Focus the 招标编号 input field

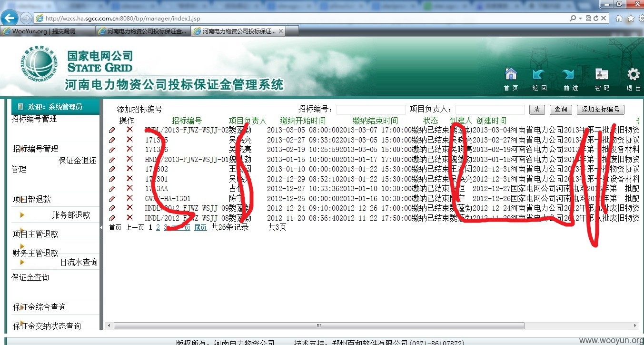pos(371,110)
